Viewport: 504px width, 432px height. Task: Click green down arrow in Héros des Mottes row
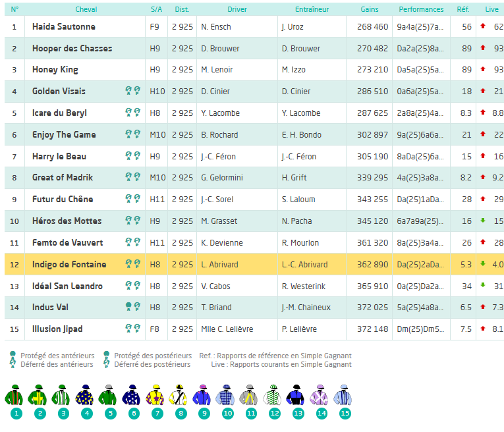[483, 221]
